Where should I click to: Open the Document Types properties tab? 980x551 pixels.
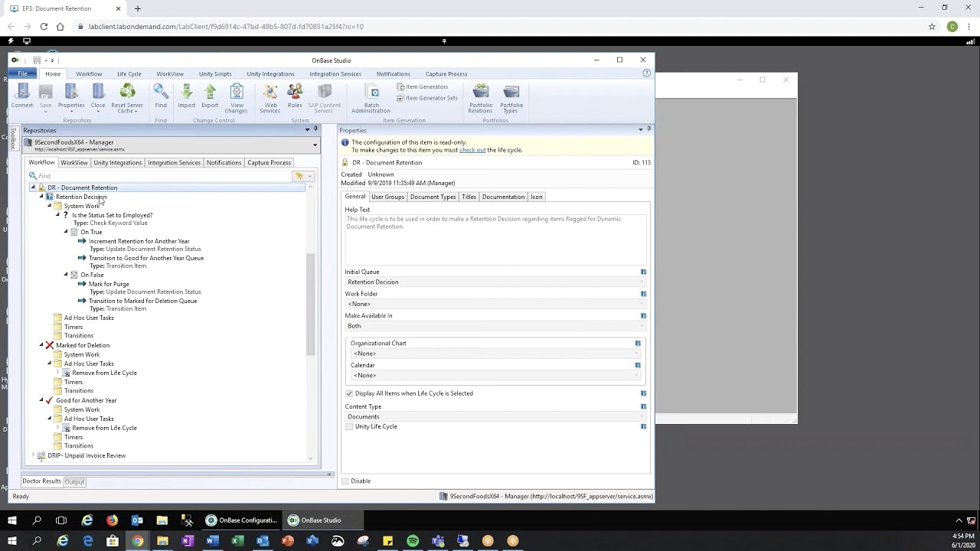[x=433, y=197]
